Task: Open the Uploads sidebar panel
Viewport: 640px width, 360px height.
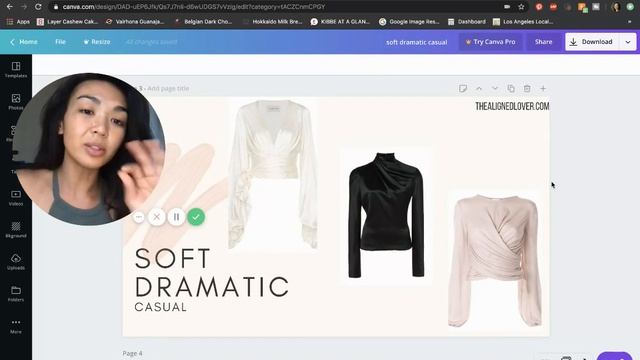Action: (x=16, y=262)
